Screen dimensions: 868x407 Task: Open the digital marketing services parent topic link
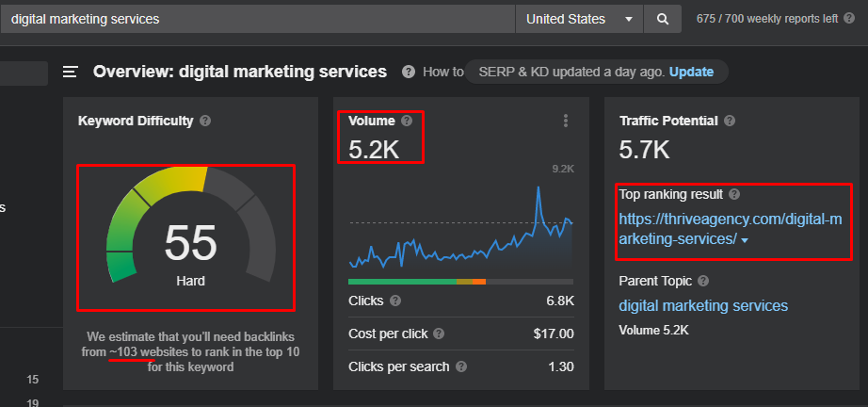pyautogui.click(x=703, y=305)
